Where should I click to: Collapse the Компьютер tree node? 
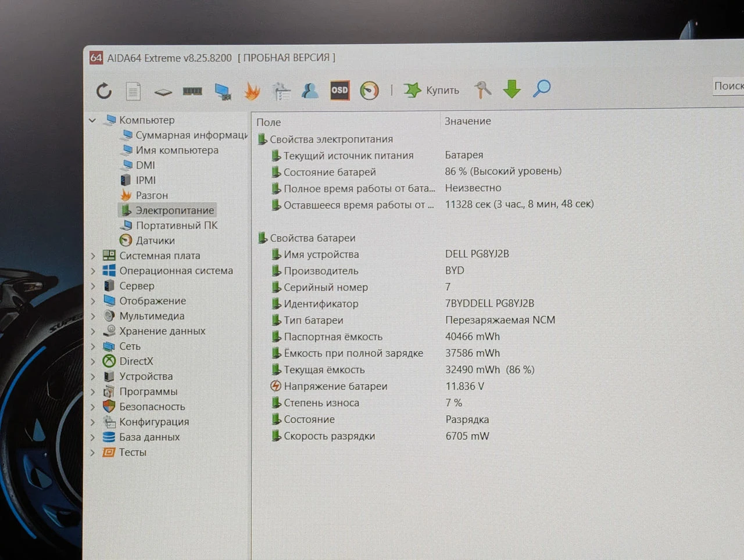pyautogui.click(x=92, y=120)
